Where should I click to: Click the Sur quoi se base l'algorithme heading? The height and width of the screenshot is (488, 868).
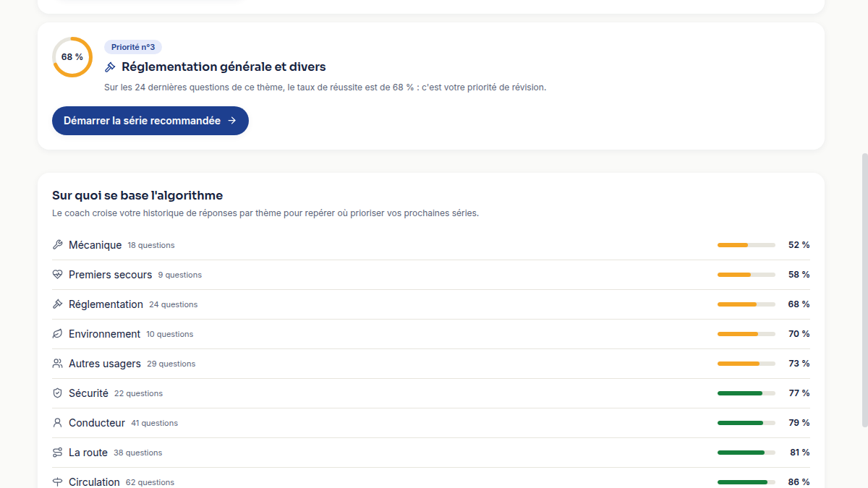pyautogui.click(x=137, y=195)
